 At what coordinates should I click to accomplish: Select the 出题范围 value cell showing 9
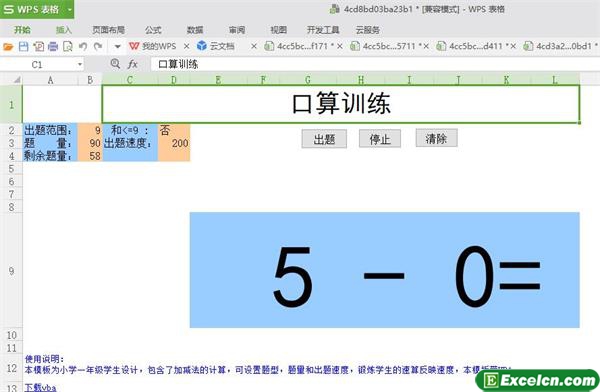[90, 130]
